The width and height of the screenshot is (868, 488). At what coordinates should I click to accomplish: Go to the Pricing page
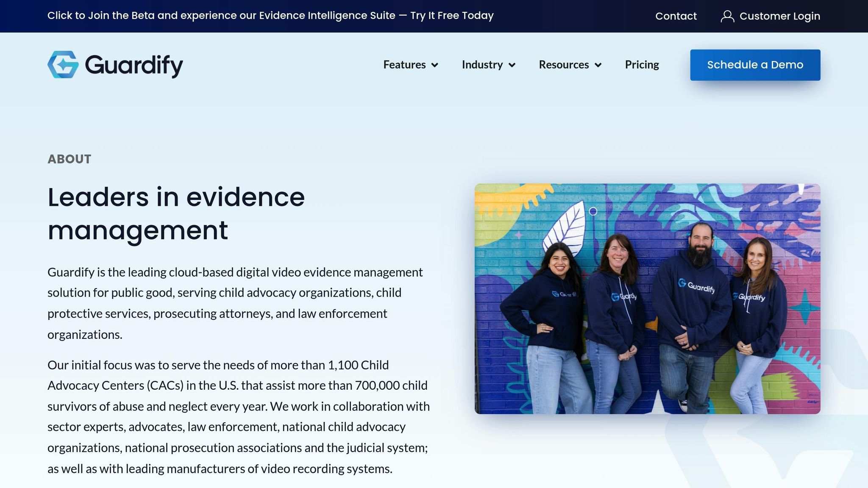pos(642,65)
